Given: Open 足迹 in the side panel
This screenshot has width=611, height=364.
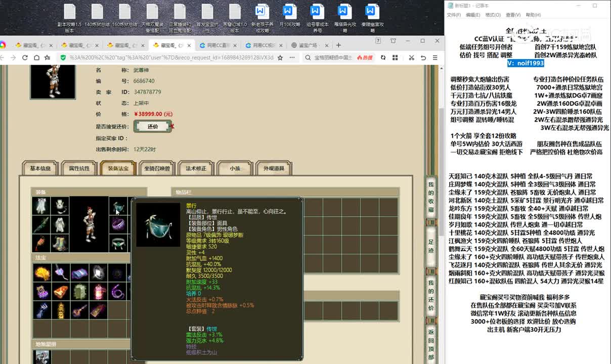Looking at the screenshot, I should [431, 248].
